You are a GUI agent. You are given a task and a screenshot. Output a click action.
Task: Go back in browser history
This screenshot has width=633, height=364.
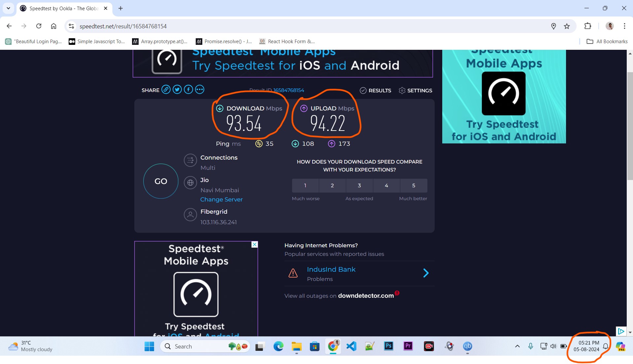9,26
